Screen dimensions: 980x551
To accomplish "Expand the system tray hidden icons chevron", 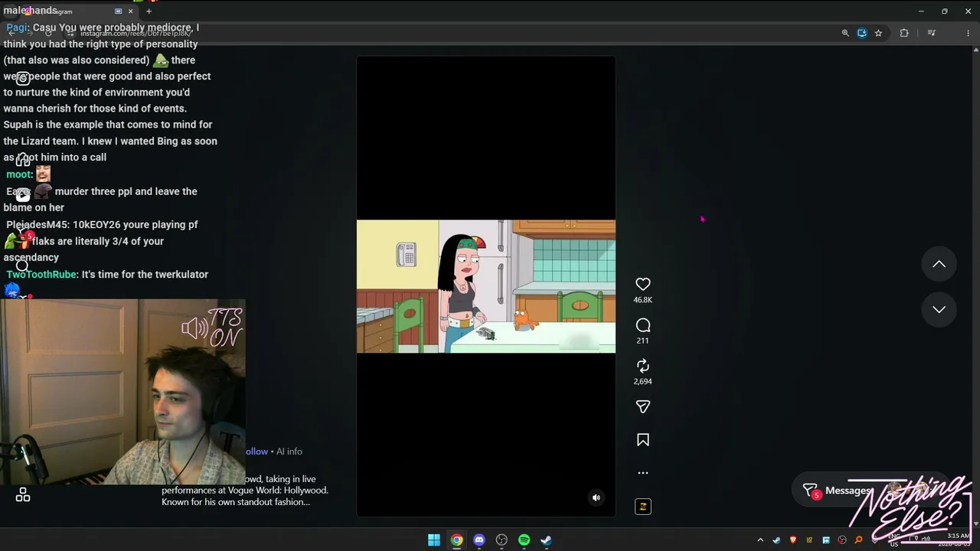I will click(x=760, y=540).
